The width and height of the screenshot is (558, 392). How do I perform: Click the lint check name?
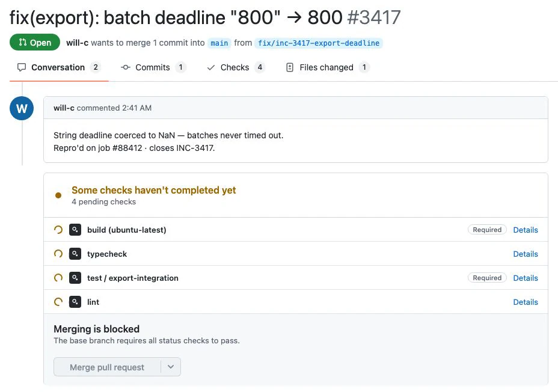(93, 302)
